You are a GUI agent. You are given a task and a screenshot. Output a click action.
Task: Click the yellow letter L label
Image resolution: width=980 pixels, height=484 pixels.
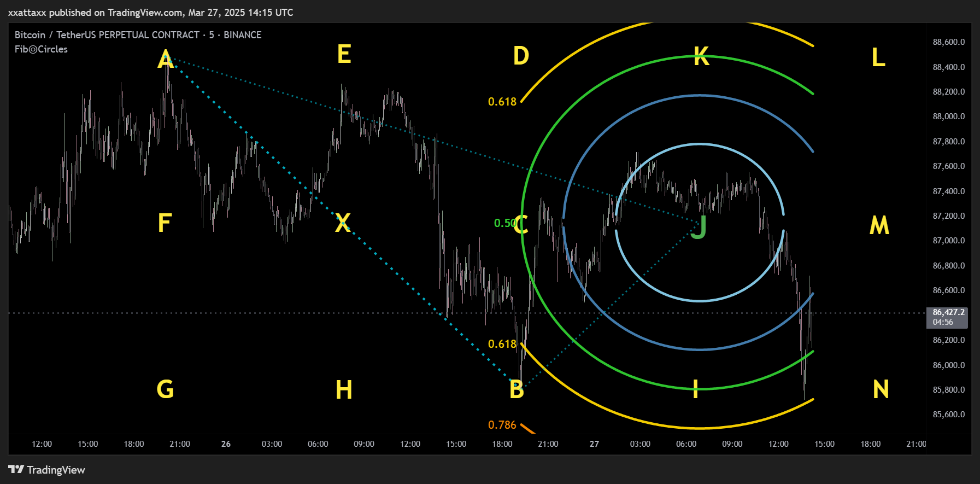tap(878, 57)
